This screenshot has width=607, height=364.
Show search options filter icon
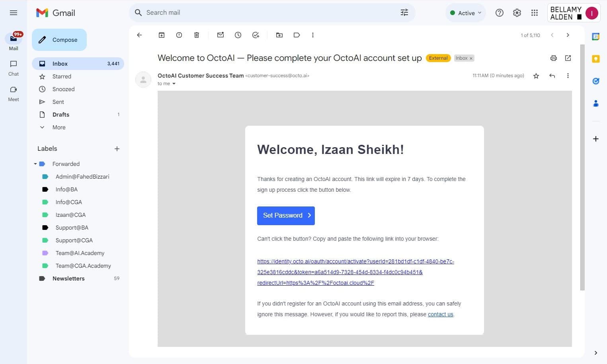click(404, 13)
